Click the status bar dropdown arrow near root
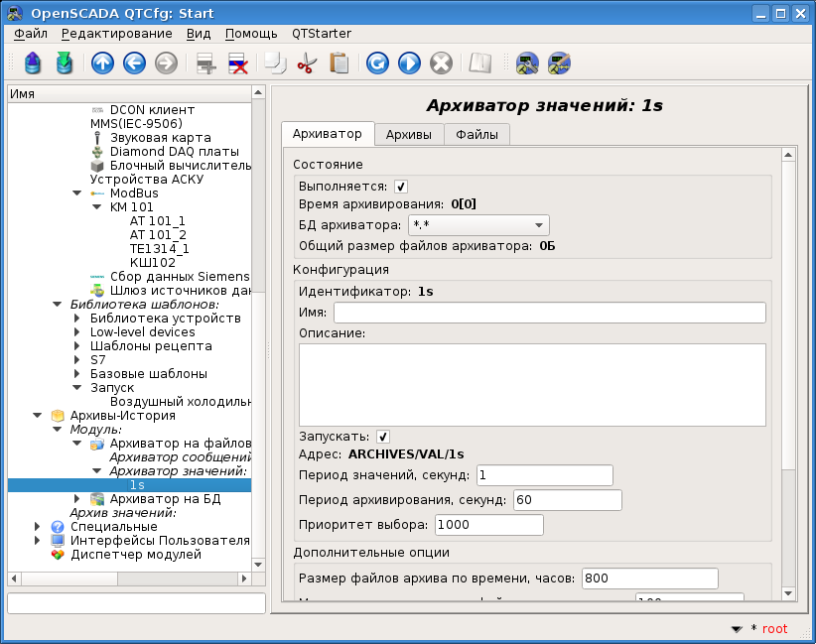 737,629
